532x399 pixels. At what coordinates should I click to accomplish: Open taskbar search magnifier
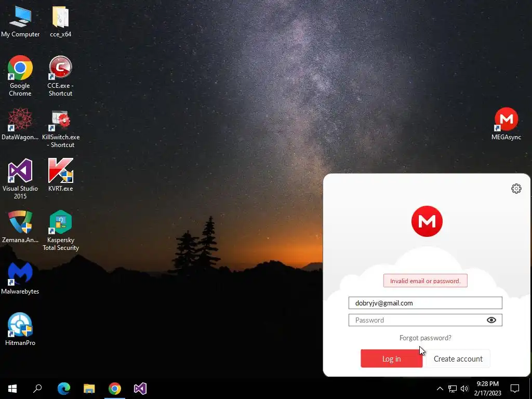click(37, 389)
